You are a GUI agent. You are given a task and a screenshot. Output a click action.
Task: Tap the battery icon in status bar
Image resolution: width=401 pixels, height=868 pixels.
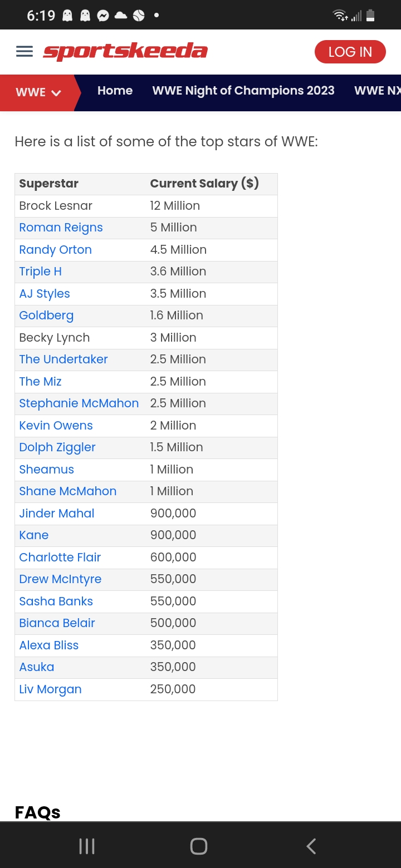pyautogui.click(x=370, y=16)
